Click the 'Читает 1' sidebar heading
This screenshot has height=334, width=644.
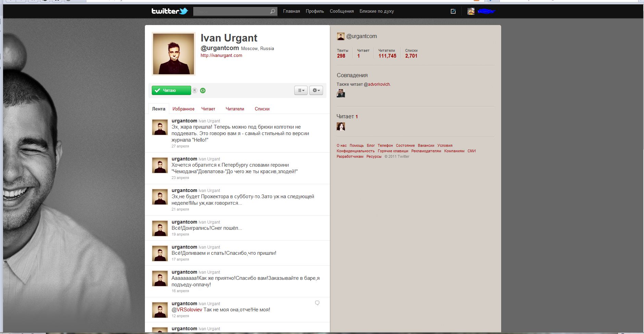(347, 117)
